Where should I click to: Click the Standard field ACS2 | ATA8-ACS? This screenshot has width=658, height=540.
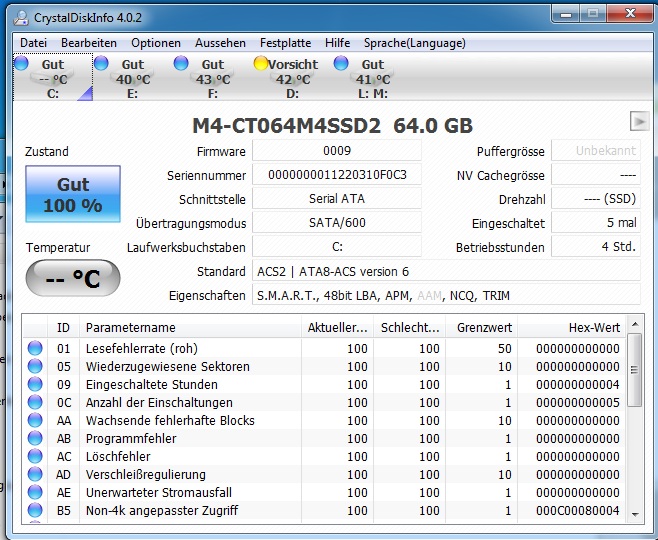[446, 271]
